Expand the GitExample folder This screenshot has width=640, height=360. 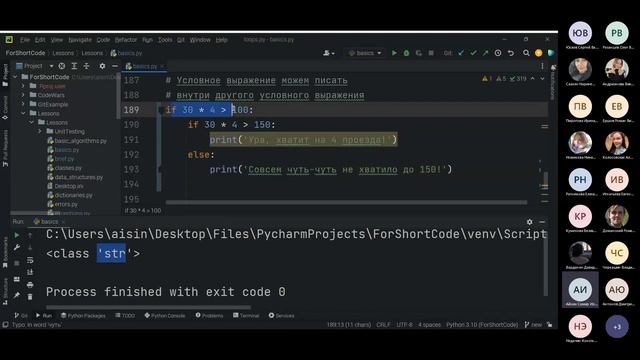point(23,104)
